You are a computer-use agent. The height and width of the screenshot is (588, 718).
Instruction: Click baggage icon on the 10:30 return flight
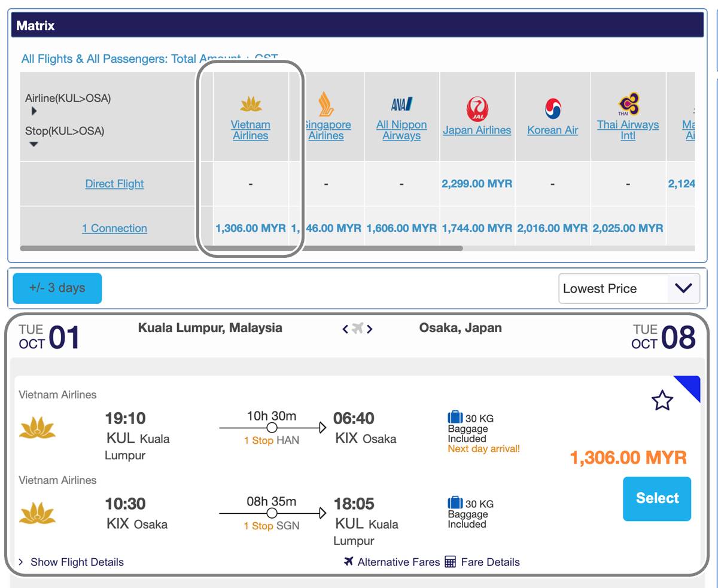(x=455, y=503)
